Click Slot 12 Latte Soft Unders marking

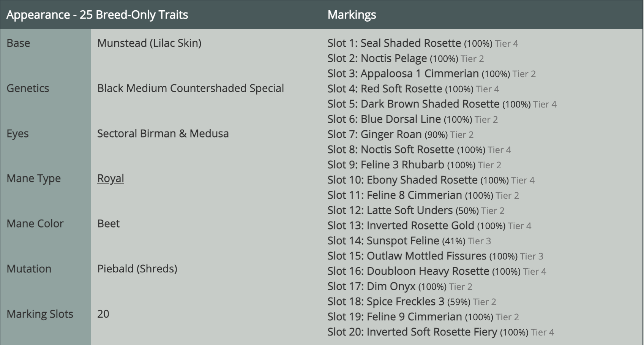click(x=416, y=210)
